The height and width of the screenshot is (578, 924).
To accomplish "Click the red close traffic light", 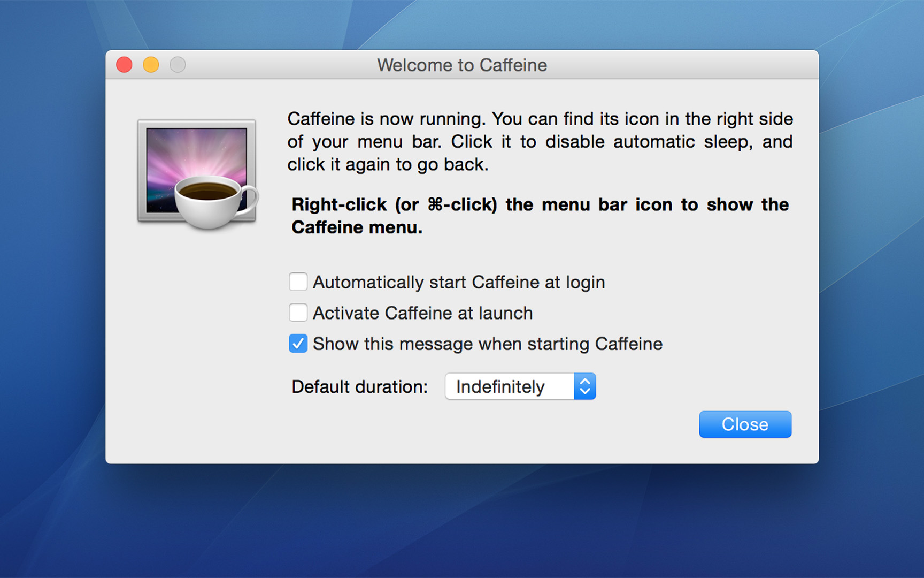I will (124, 64).
